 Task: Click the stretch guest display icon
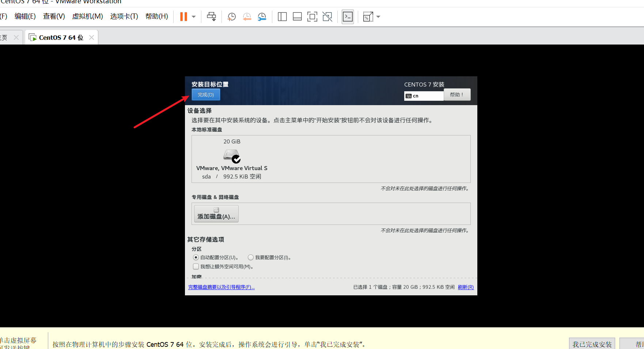pyautogui.click(x=368, y=16)
